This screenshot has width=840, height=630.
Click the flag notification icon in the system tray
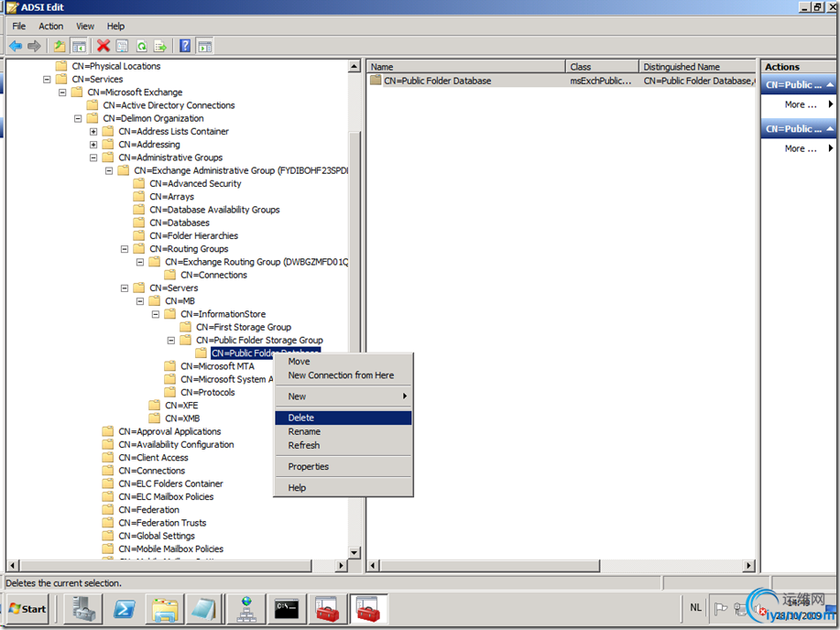tap(721, 609)
